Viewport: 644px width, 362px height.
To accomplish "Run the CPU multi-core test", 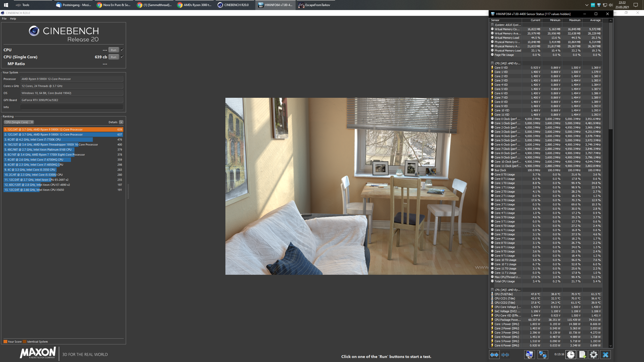I will [x=113, y=50].
